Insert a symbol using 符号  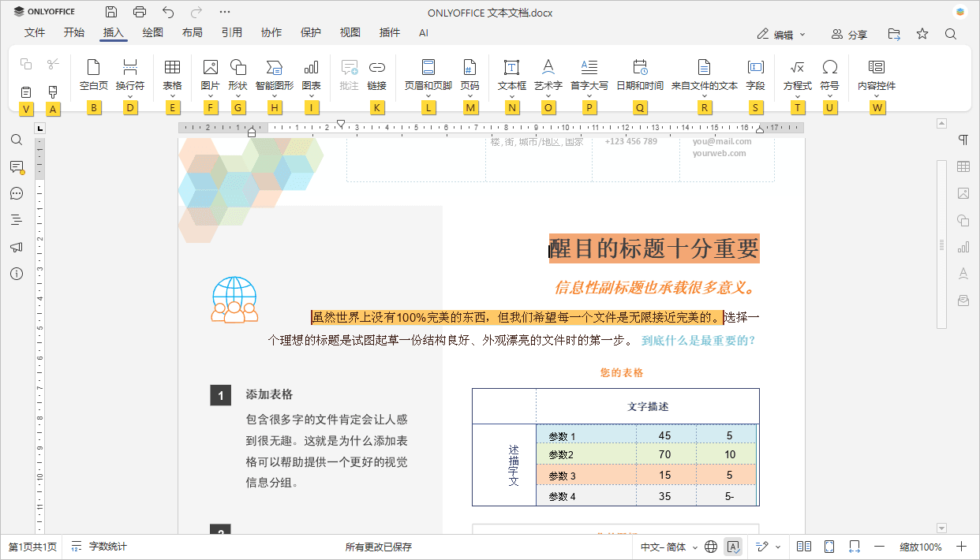pos(829,75)
